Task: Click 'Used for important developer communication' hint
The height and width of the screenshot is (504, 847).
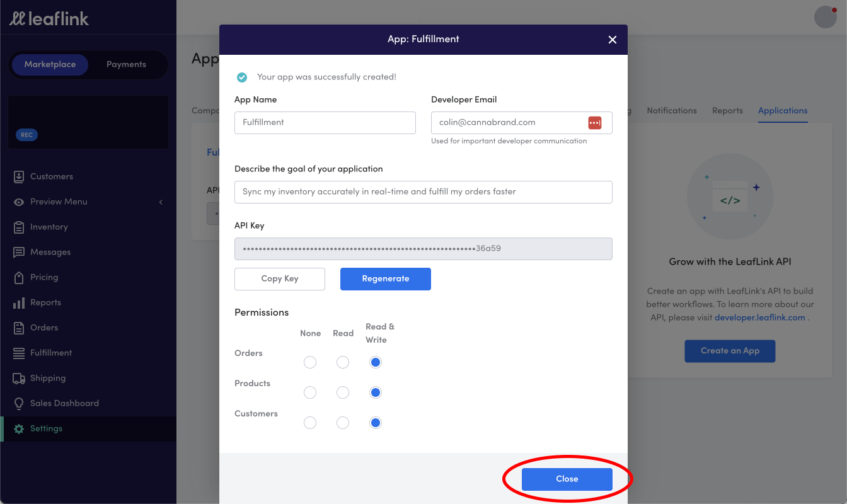Action: (509, 141)
